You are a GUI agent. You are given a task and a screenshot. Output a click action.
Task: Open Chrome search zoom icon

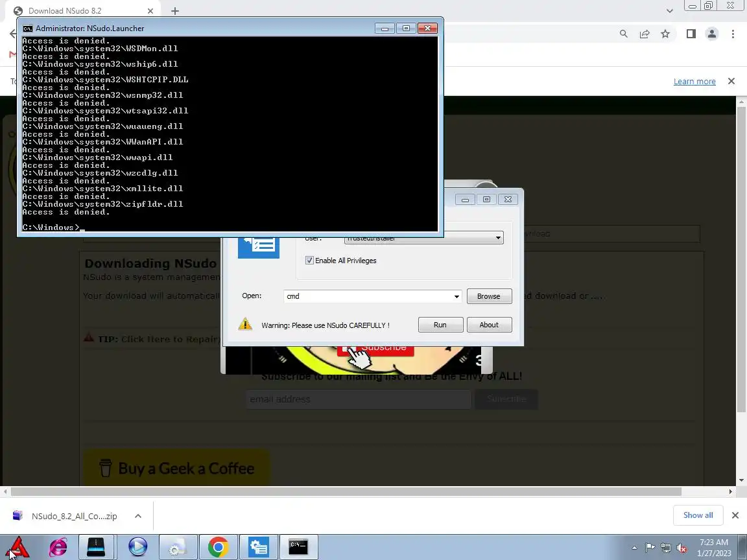(624, 34)
